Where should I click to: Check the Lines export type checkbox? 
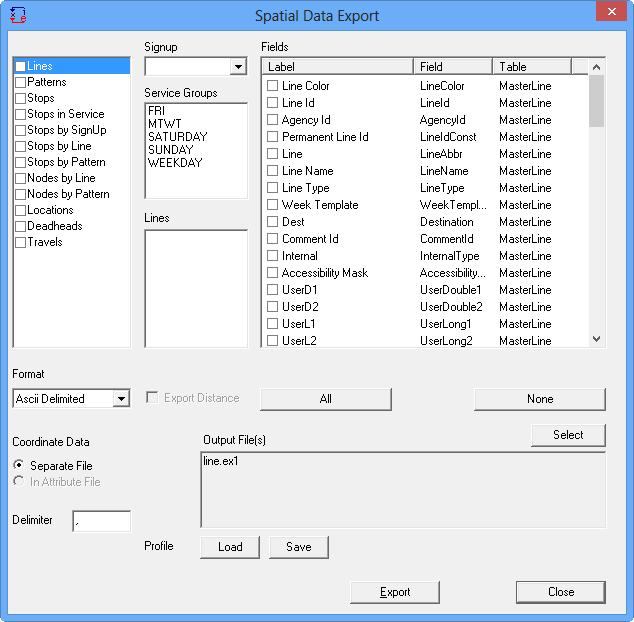20,66
